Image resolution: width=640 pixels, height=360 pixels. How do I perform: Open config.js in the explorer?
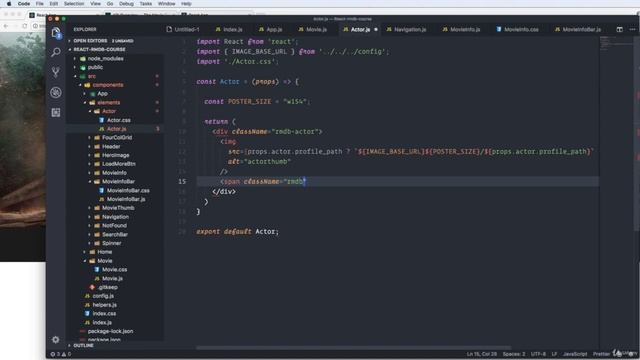(x=103, y=296)
